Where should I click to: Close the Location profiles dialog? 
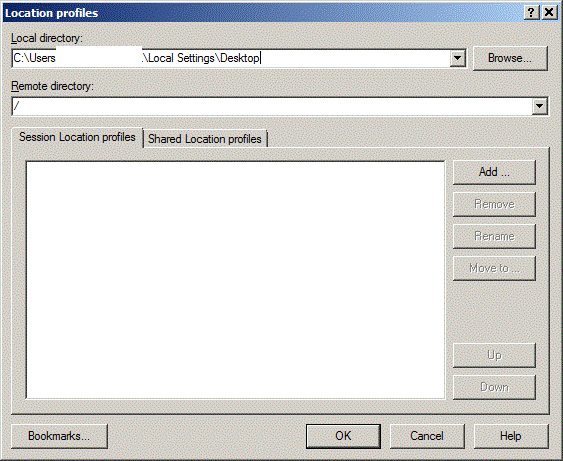[x=549, y=13]
